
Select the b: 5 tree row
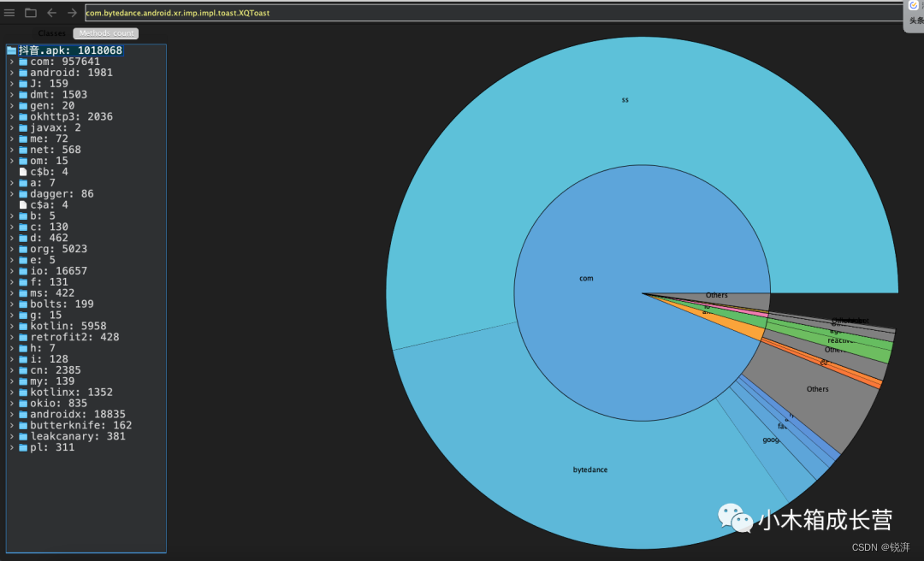[86, 216]
